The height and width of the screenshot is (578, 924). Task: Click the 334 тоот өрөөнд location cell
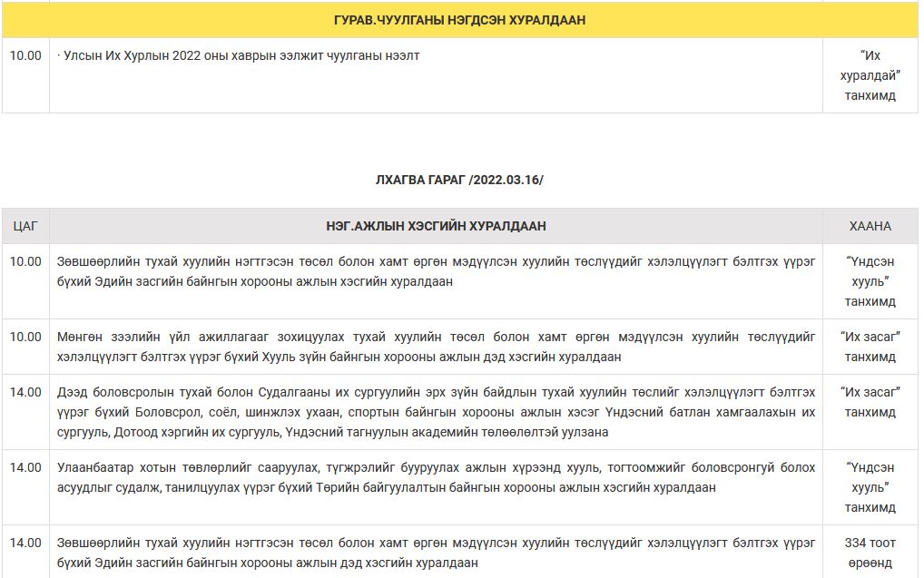point(870,553)
